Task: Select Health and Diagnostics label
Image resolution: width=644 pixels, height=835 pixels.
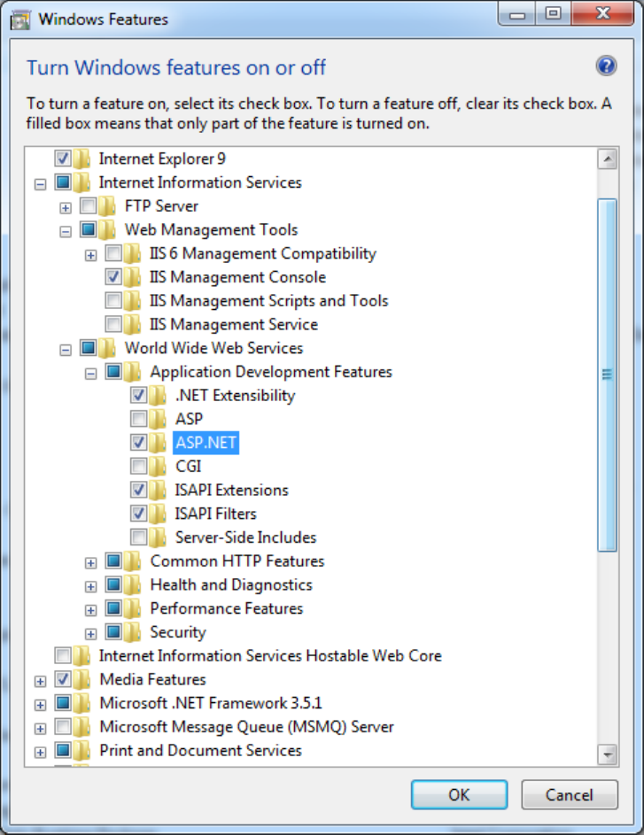Action: click(x=231, y=584)
